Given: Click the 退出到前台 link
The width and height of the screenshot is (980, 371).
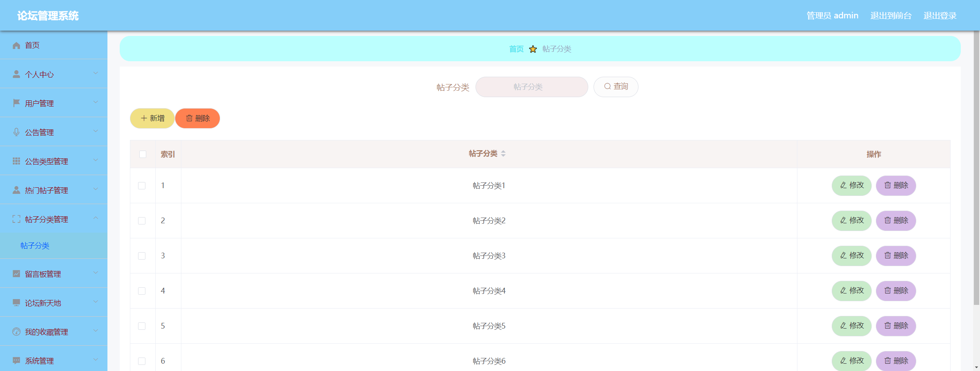Looking at the screenshot, I should pos(891,16).
